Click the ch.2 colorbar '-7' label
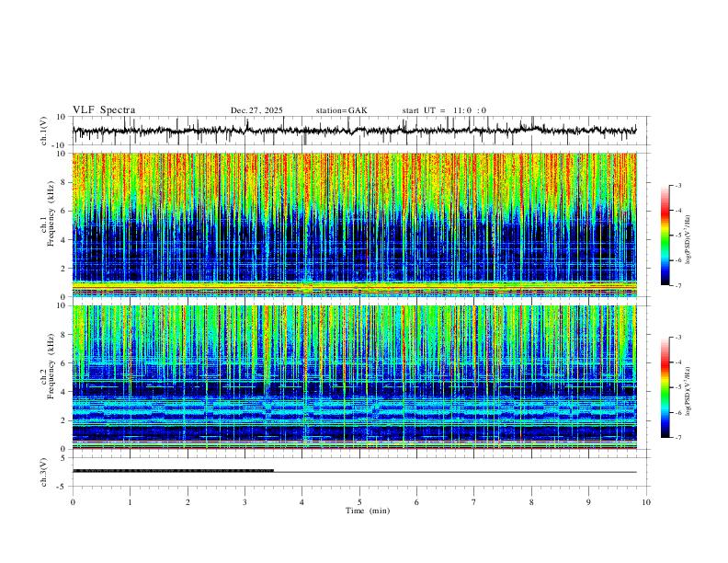 pyautogui.click(x=677, y=437)
